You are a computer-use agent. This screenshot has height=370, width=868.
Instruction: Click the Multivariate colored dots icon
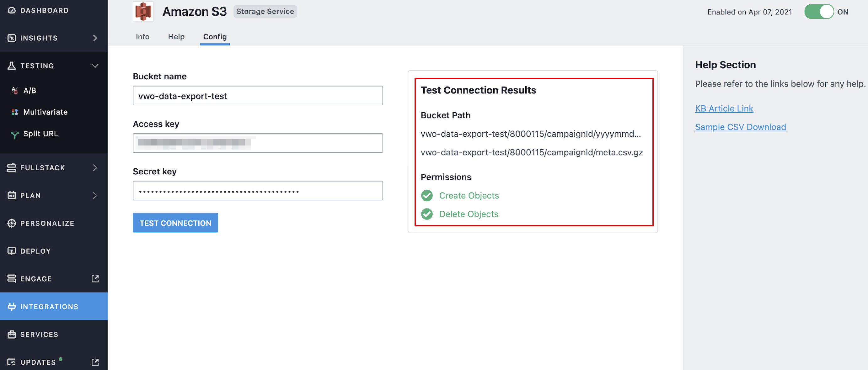click(14, 112)
